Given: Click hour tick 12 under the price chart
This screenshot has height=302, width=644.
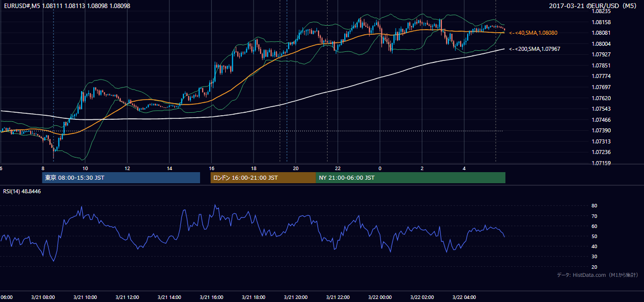Looking at the screenshot, I should click(127, 168).
